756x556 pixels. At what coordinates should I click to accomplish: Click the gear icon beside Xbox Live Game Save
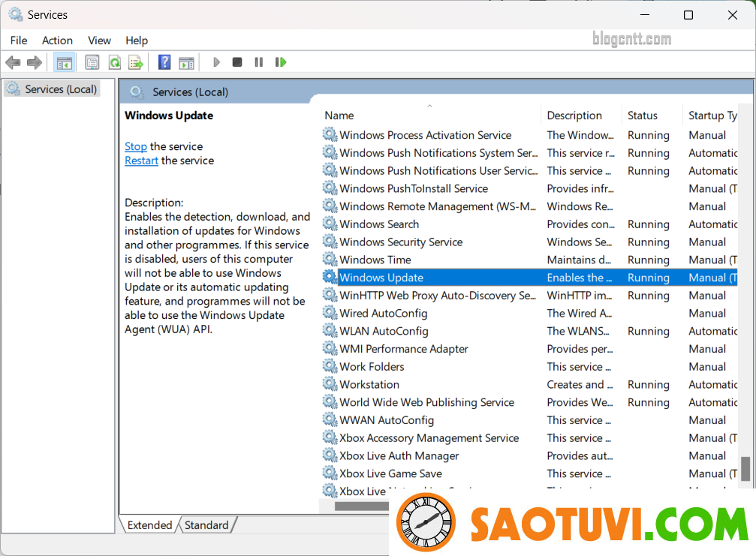click(330, 473)
